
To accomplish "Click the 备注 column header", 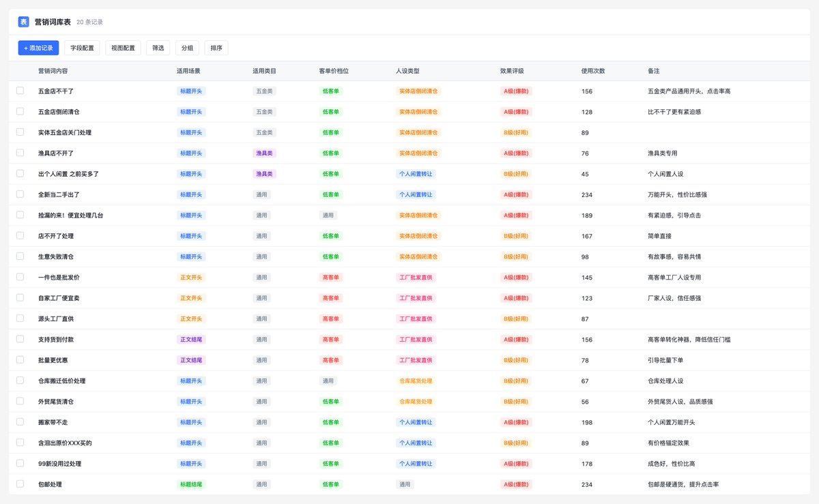I will (x=654, y=71).
